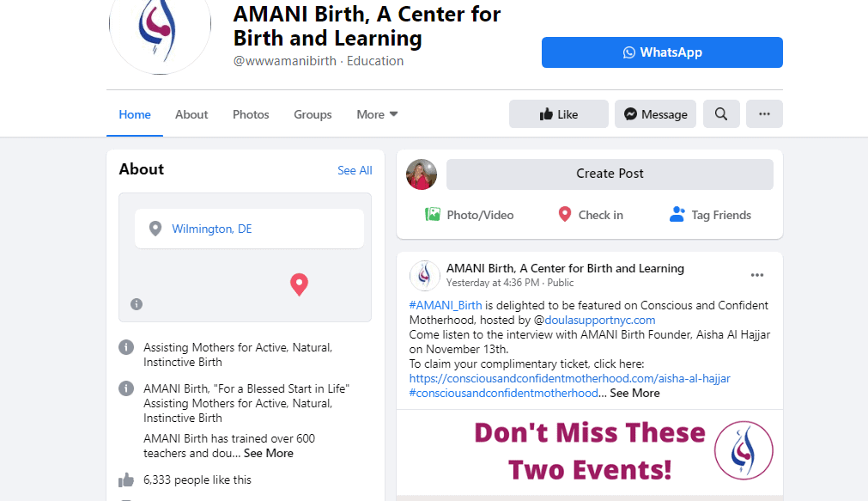Add a Photo/Video to post
The width and height of the screenshot is (868, 501).
pyautogui.click(x=469, y=215)
